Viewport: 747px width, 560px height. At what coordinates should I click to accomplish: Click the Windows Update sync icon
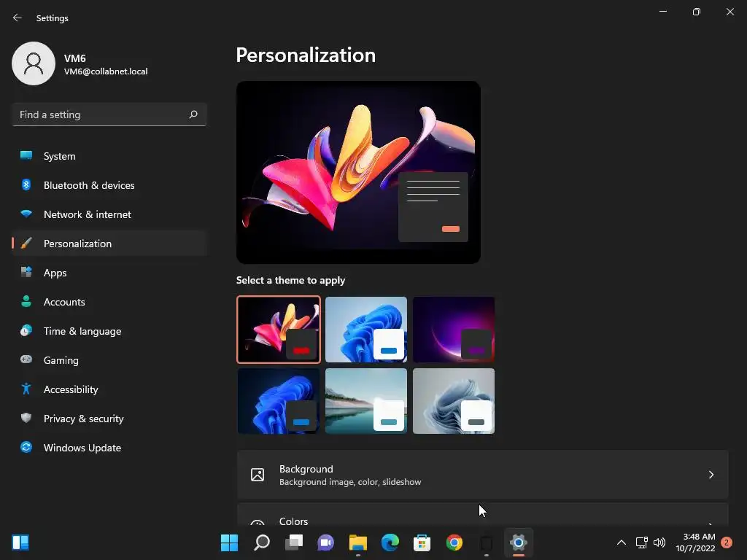[26, 447]
